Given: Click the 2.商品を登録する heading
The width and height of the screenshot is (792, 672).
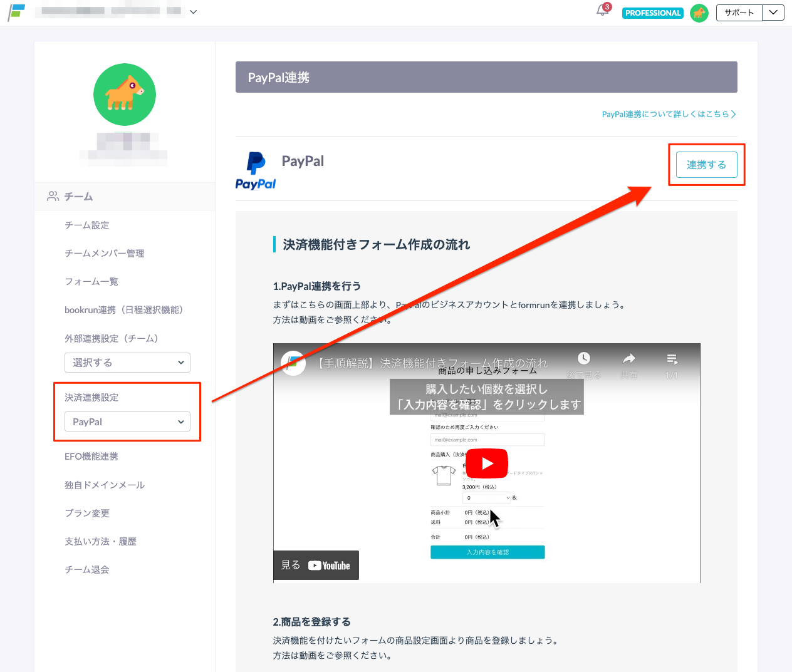Looking at the screenshot, I should click(x=312, y=622).
